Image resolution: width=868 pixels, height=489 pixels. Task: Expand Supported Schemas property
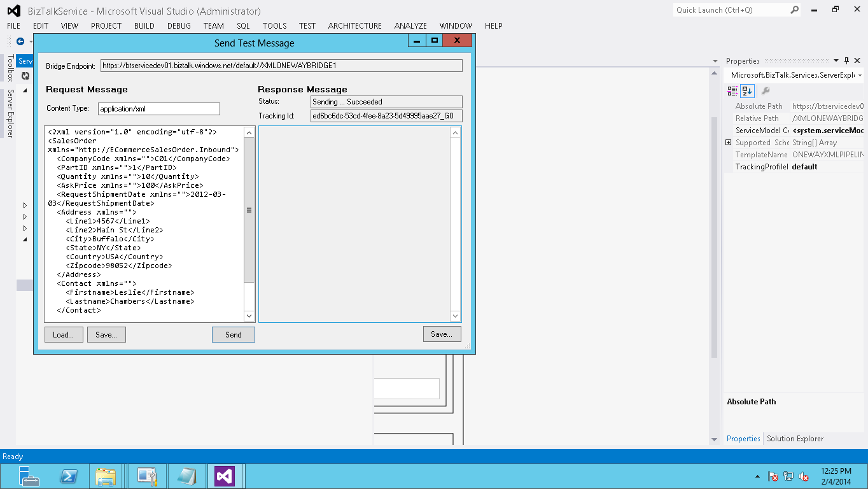(x=728, y=143)
